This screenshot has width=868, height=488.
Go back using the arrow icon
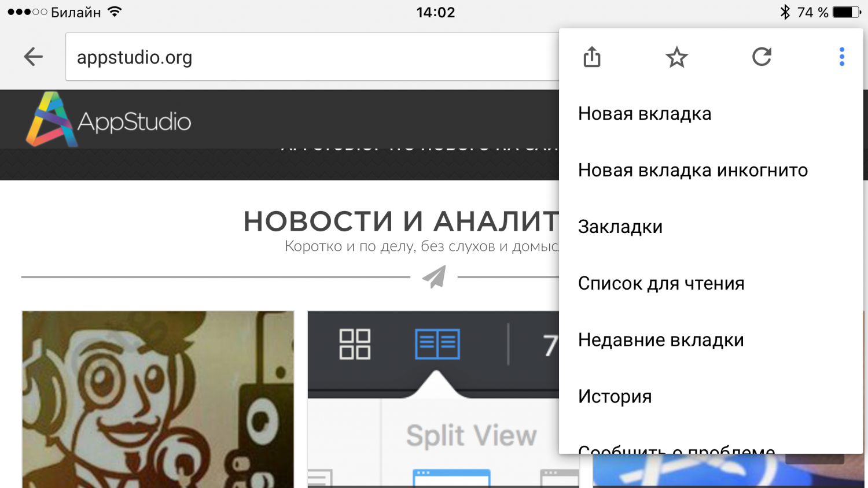tap(34, 57)
